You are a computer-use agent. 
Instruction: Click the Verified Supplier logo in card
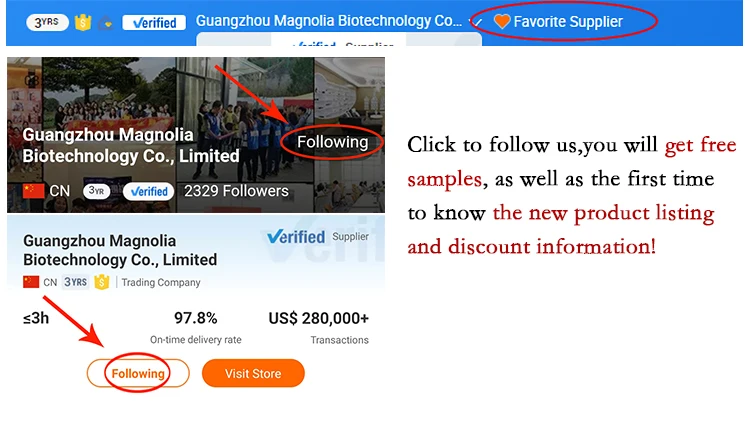318,236
